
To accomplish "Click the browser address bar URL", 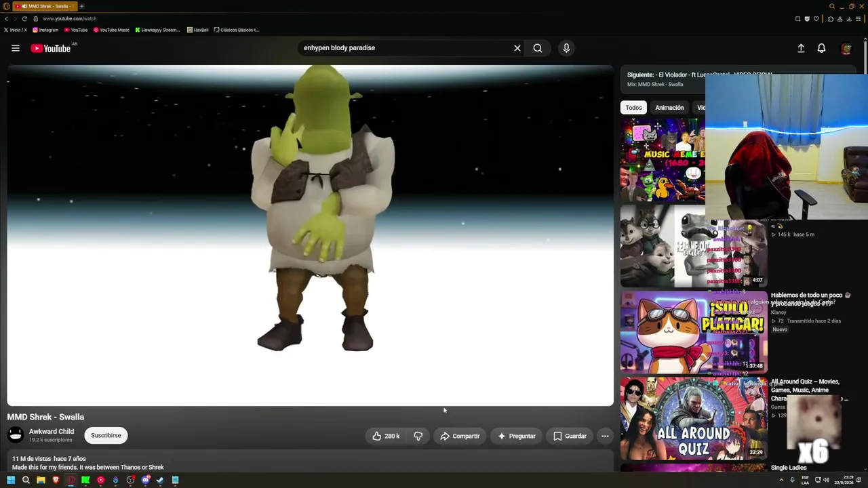I will pos(70,19).
